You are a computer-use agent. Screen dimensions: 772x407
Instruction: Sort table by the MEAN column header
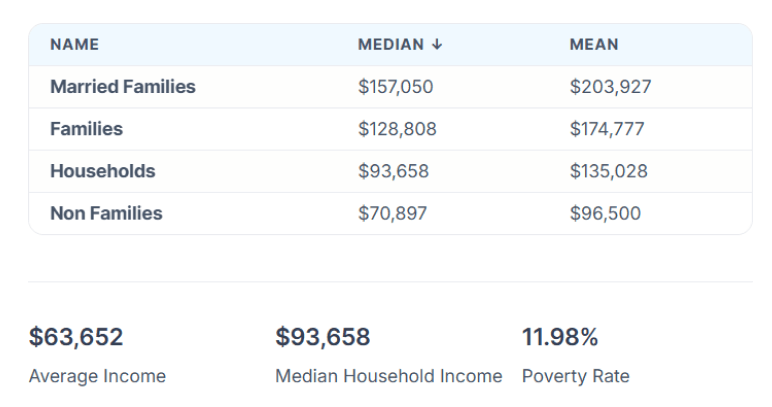(594, 45)
